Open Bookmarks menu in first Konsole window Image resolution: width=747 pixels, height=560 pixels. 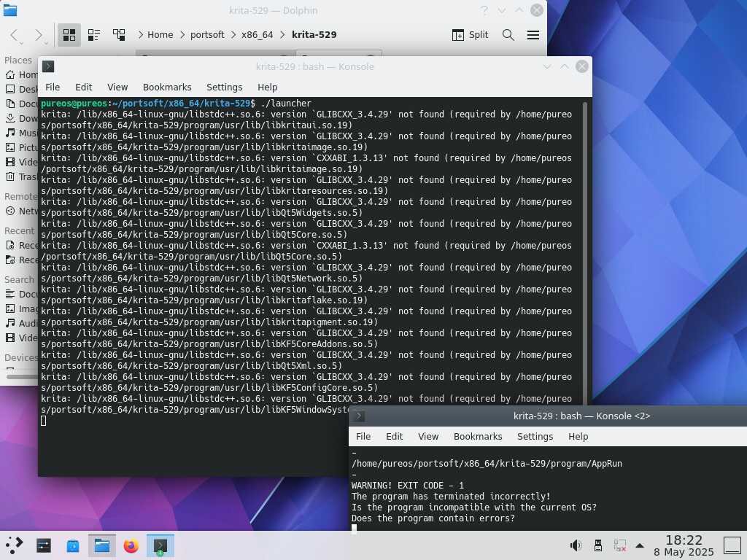click(167, 87)
